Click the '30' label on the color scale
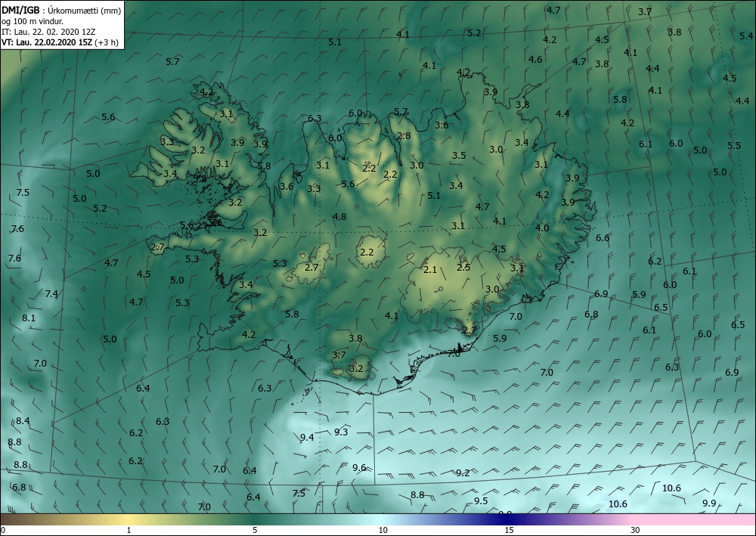This screenshot has width=756, height=536. [635, 530]
